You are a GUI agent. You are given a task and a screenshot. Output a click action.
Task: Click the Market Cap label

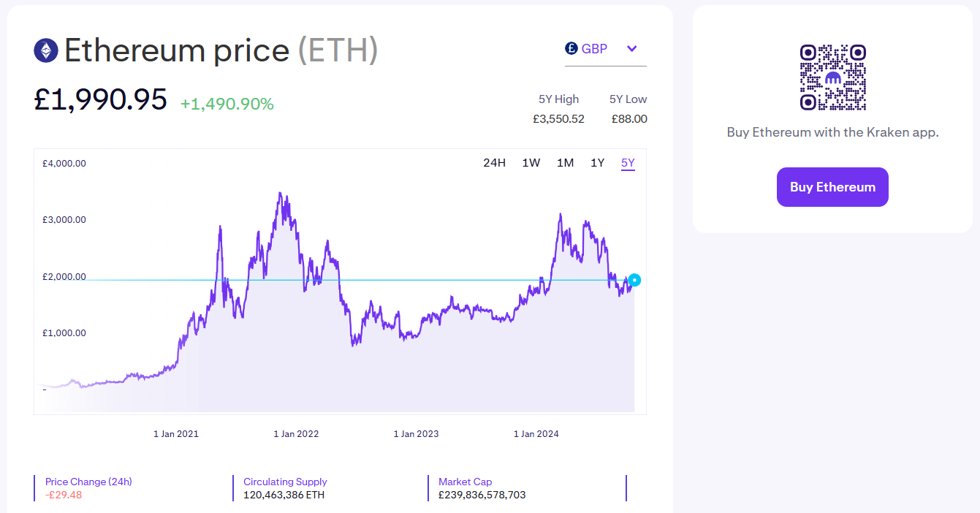point(466,482)
